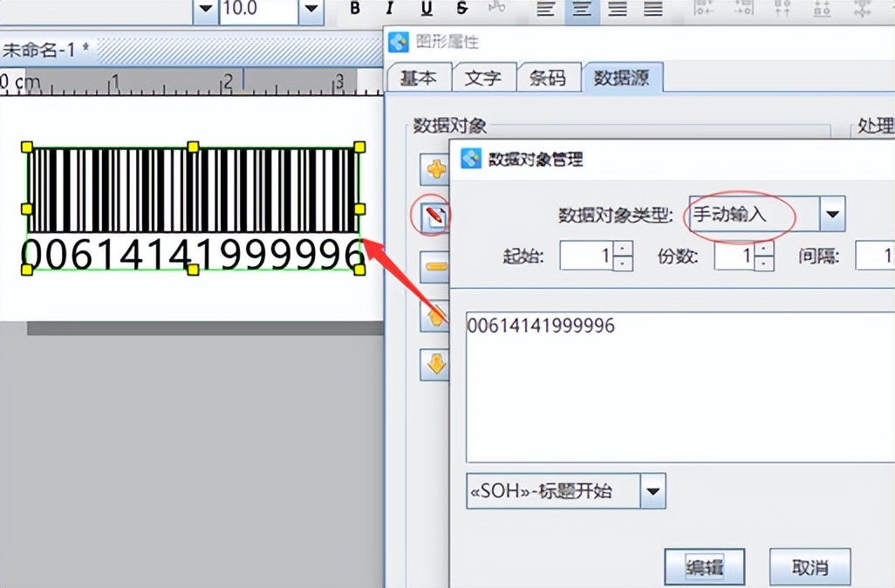The height and width of the screenshot is (588, 895).
Task: Click the 取消 button
Action: [x=809, y=566]
